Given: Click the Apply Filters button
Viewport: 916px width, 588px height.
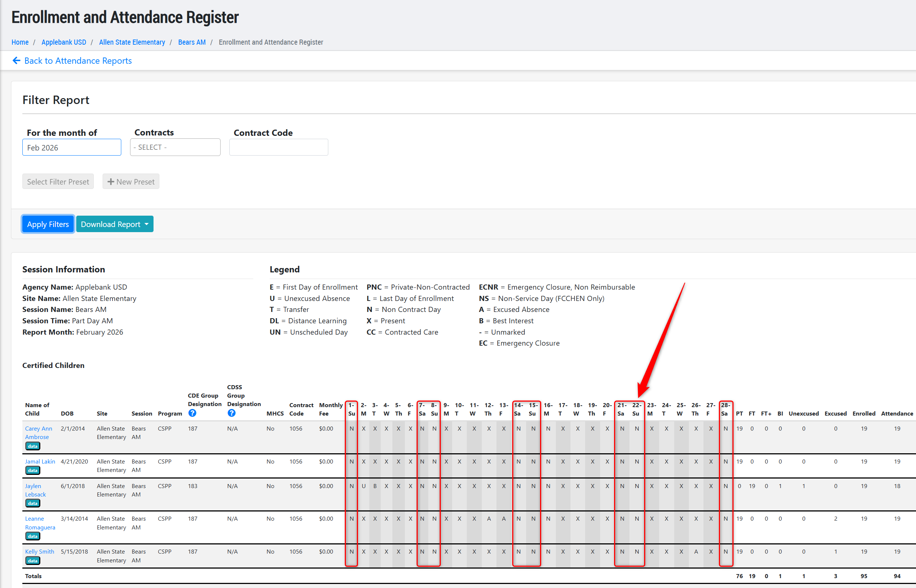Looking at the screenshot, I should coord(48,224).
